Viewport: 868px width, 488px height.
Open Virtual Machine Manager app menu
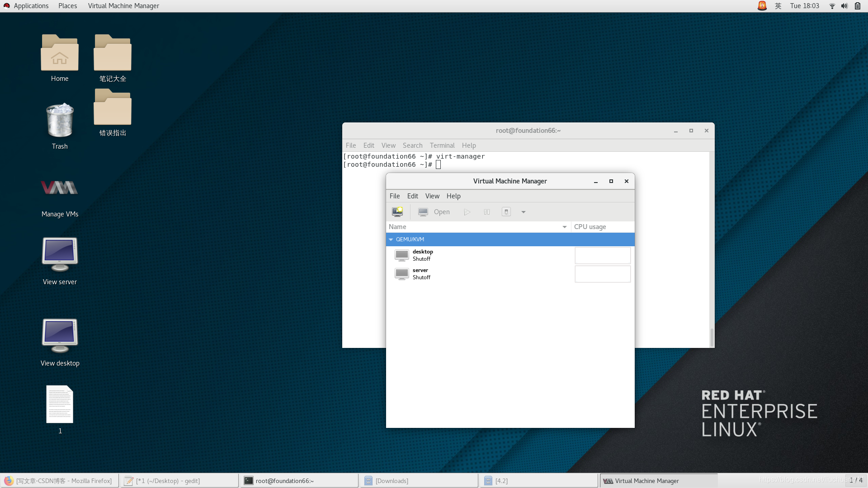[x=123, y=6]
